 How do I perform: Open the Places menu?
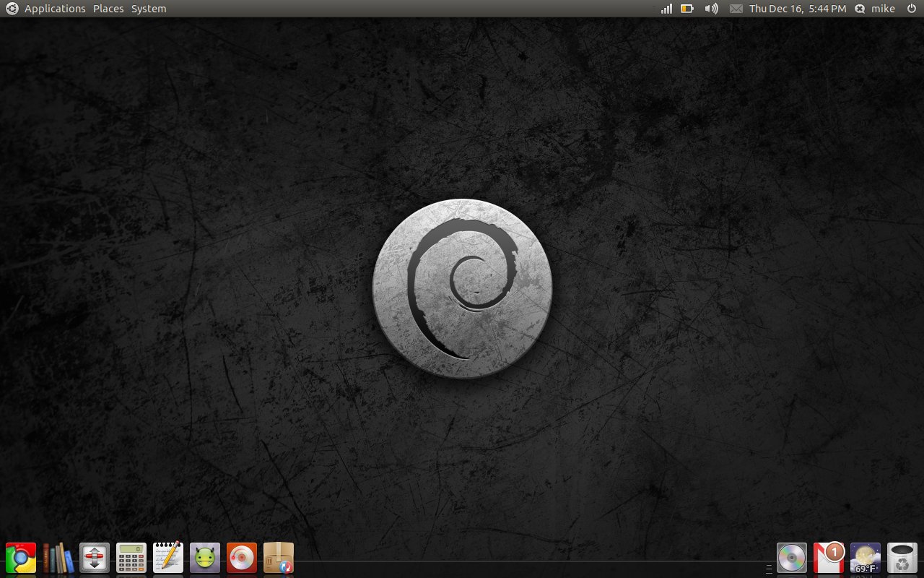click(x=108, y=9)
